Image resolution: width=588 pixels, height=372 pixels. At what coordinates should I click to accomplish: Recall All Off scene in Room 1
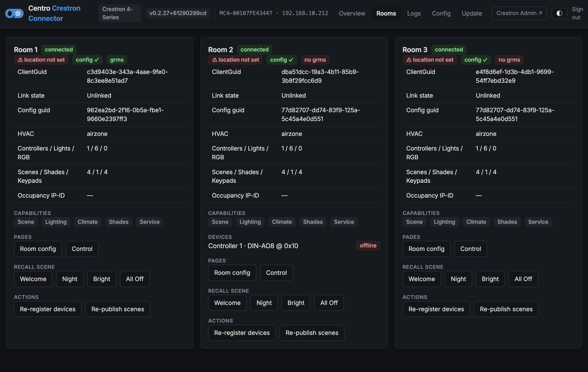tap(135, 279)
